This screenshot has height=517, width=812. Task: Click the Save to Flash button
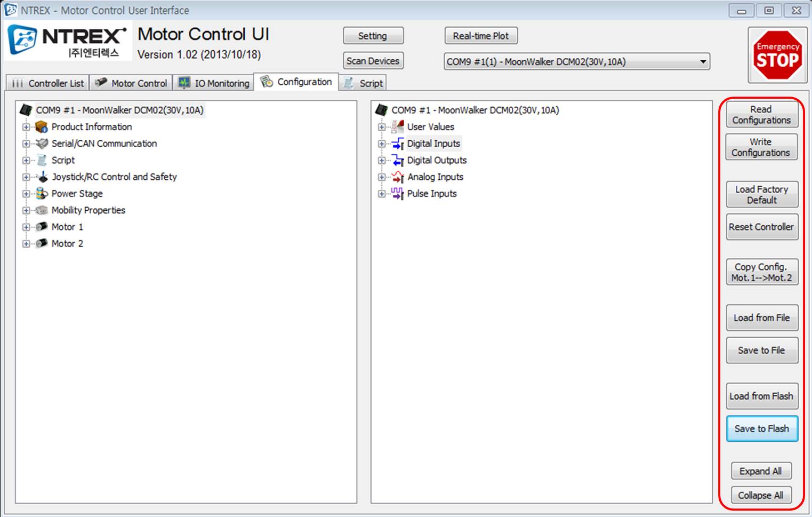(762, 428)
